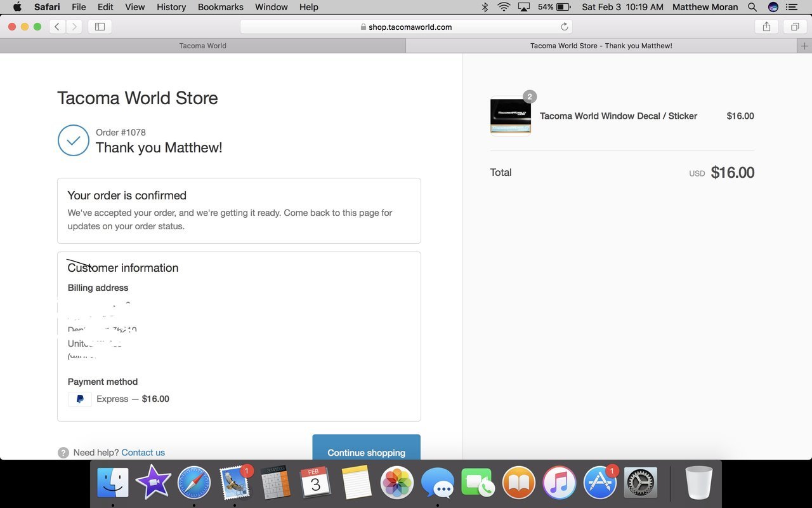Click the Tacoma World Store heading
This screenshot has width=812, height=508.
click(138, 98)
